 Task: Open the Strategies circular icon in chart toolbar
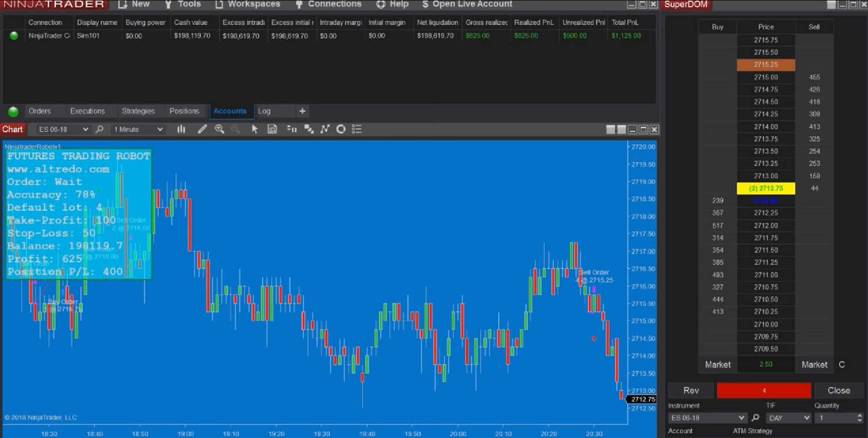[x=341, y=130]
